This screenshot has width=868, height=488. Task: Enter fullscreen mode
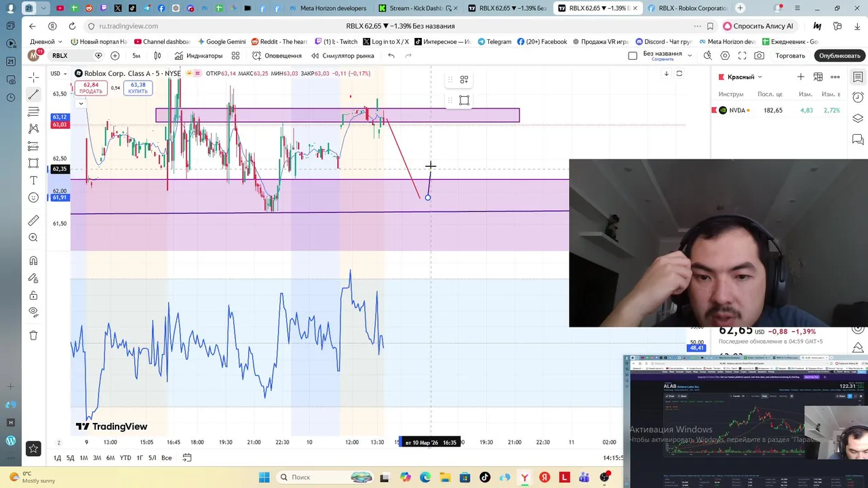click(742, 56)
